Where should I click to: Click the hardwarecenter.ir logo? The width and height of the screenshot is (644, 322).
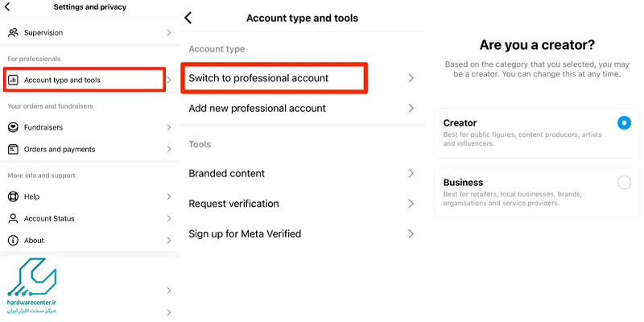tap(32, 285)
